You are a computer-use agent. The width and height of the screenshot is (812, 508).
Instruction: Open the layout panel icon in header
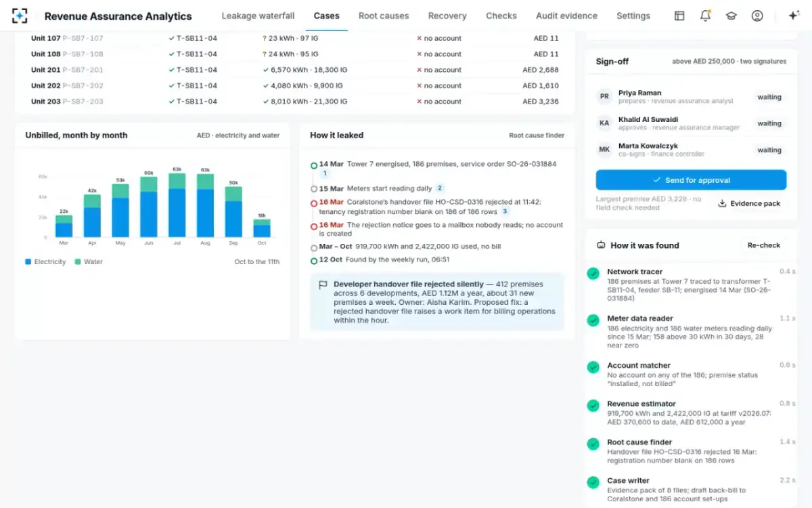679,16
